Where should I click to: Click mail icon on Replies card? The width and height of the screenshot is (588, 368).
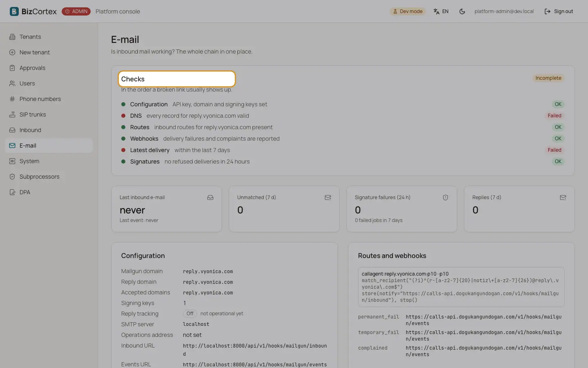[563, 197]
